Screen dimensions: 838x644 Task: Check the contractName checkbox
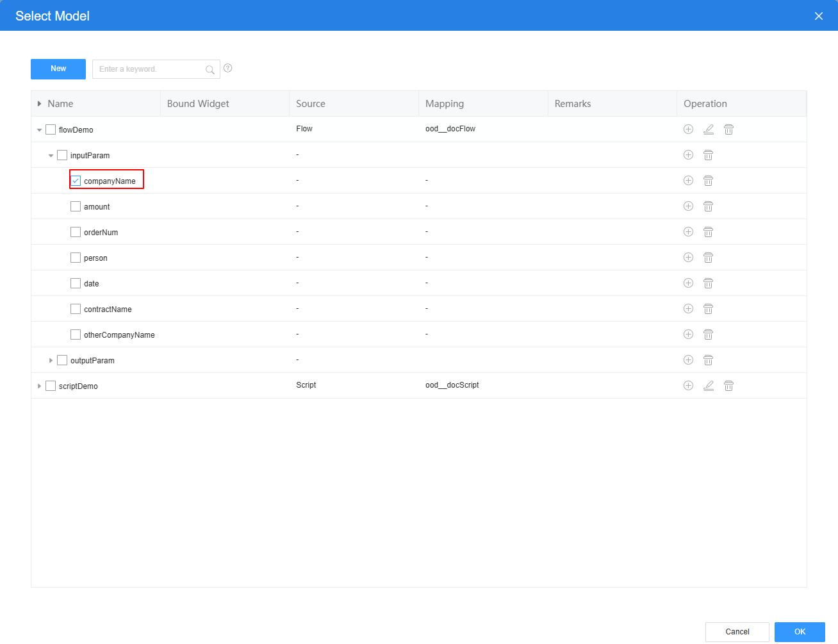click(76, 309)
